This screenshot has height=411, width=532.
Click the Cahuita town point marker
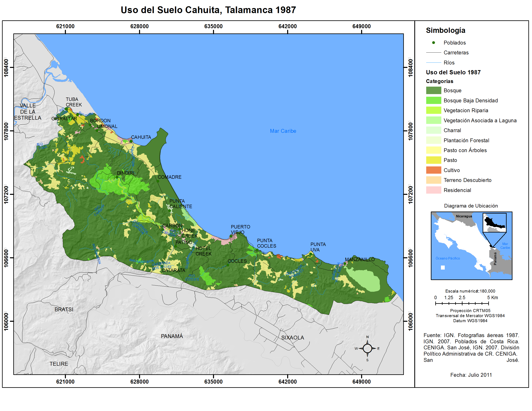point(131,141)
